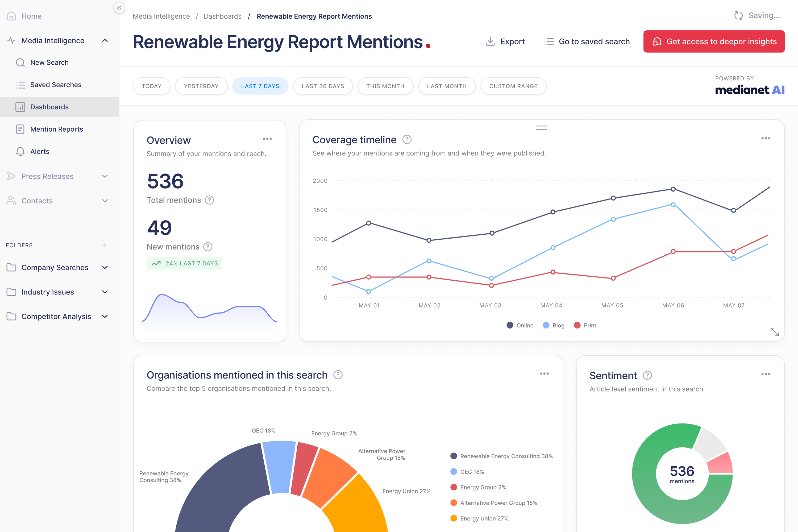
Task: Click Get access to deeper insights
Action: 714,41
